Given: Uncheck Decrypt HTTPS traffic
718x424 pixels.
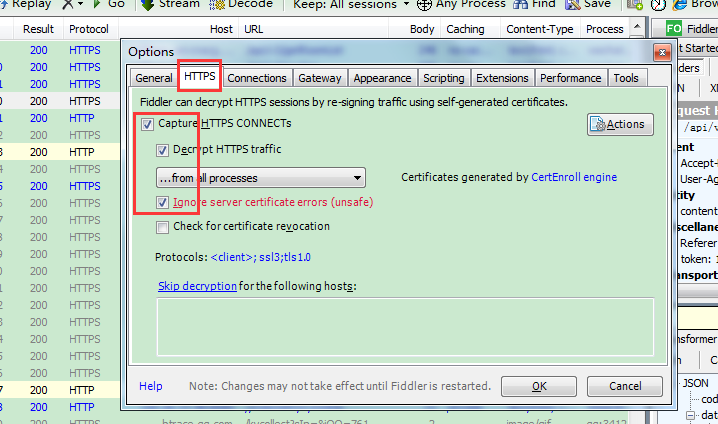Looking at the screenshot, I should tap(163, 150).
